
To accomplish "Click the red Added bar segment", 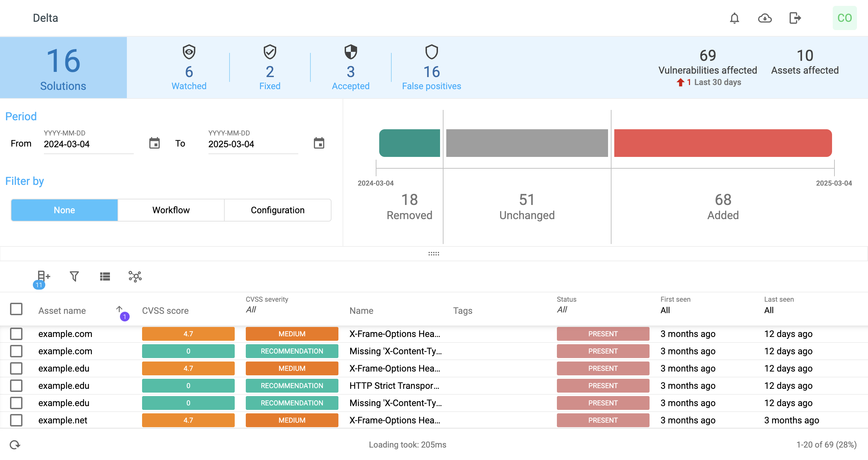I will click(723, 143).
